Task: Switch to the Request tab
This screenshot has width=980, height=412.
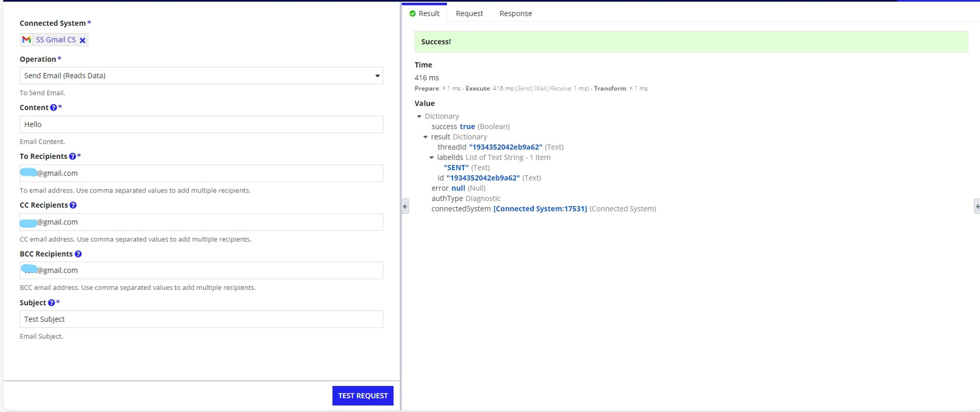Action: (x=469, y=13)
